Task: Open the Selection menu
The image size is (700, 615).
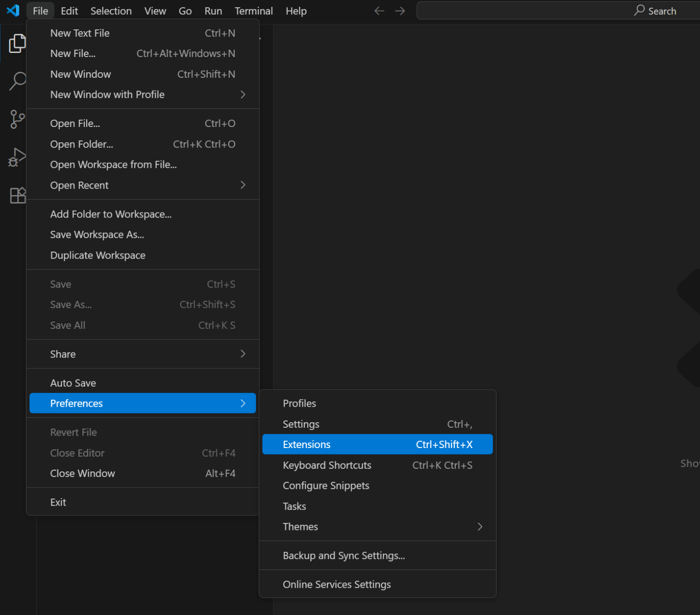Action: click(111, 11)
